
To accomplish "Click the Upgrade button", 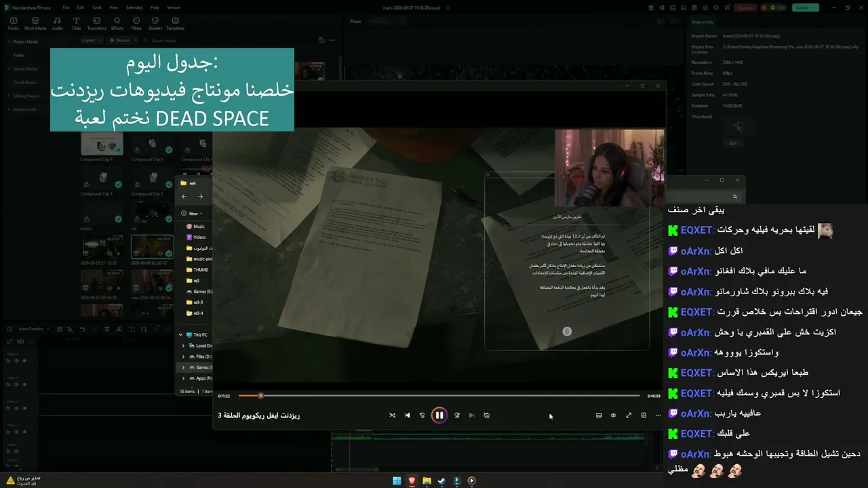I will tap(745, 7).
